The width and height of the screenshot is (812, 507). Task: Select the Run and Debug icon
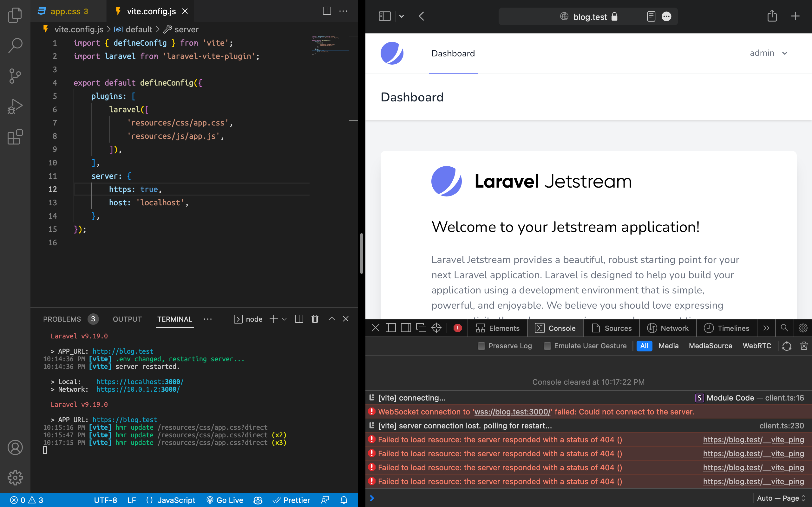[x=15, y=106]
